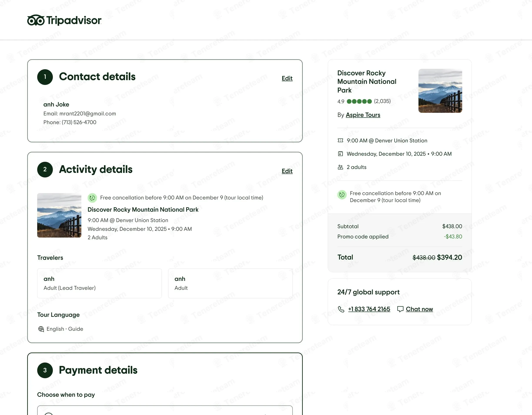Select the second anh Adult traveler card
The image size is (532, 415).
[x=230, y=283]
